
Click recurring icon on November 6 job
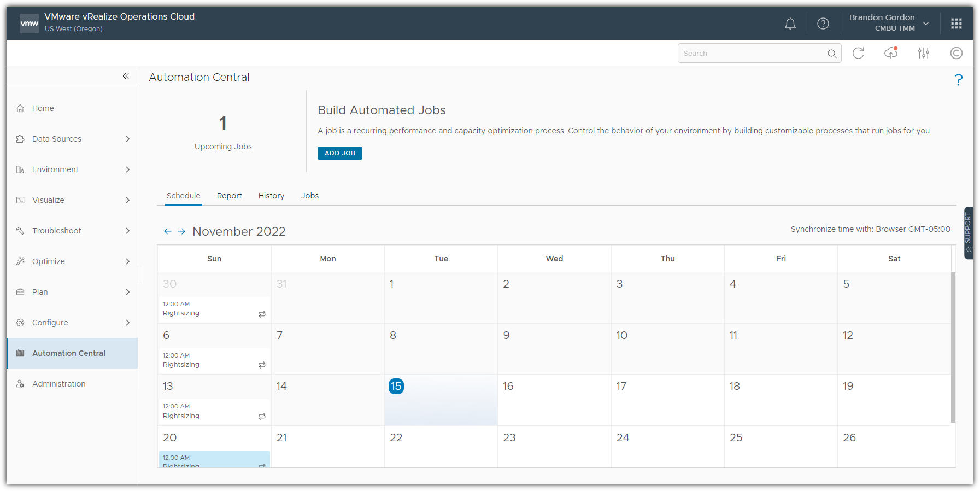point(262,365)
